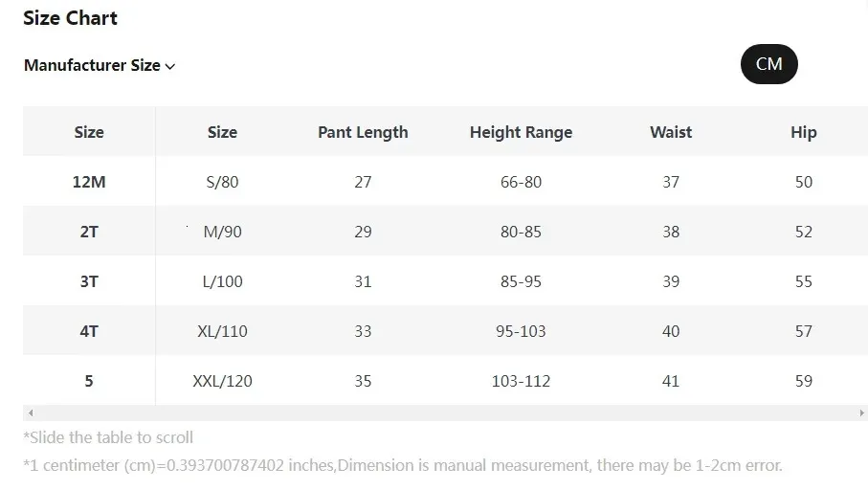The width and height of the screenshot is (868, 490).
Task: Toggle the CM unit button
Action: tap(768, 64)
